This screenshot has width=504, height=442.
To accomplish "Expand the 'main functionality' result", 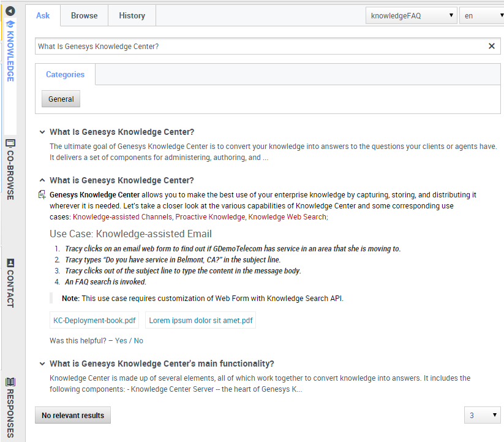I will [x=161, y=364].
